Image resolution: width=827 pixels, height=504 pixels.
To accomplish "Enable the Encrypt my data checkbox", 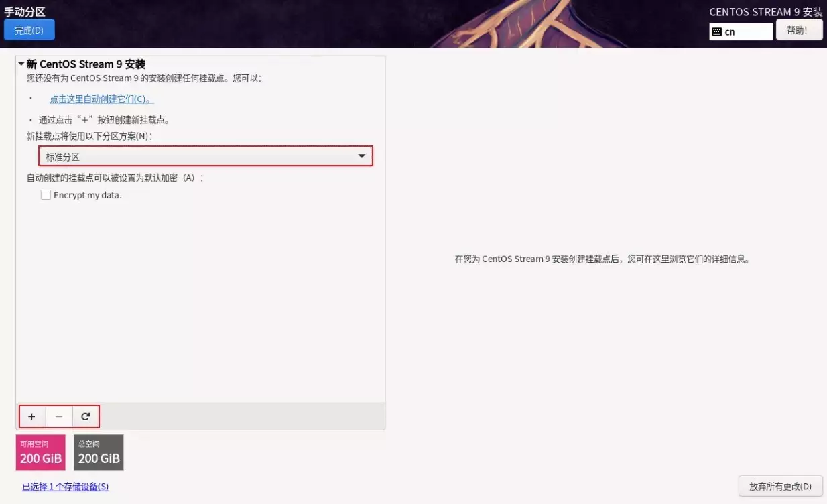I will pos(46,195).
